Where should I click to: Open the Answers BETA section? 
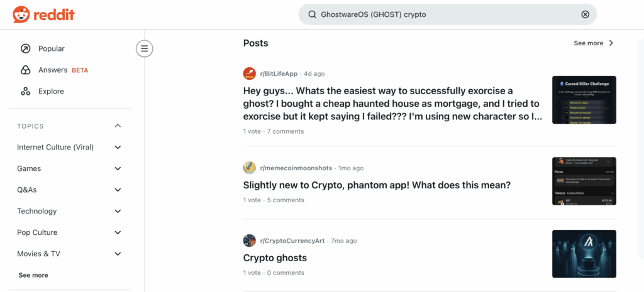click(x=53, y=70)
